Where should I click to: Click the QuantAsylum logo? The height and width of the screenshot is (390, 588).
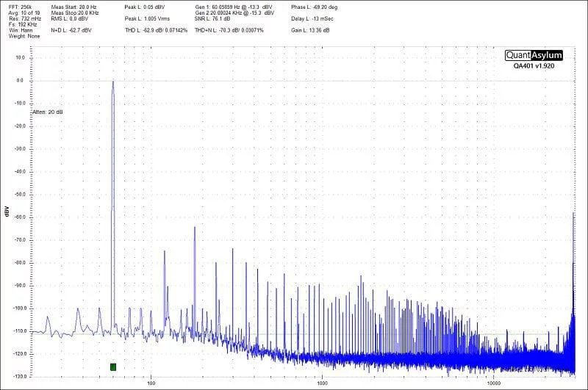pyautogui.click(x=534, y=55)
